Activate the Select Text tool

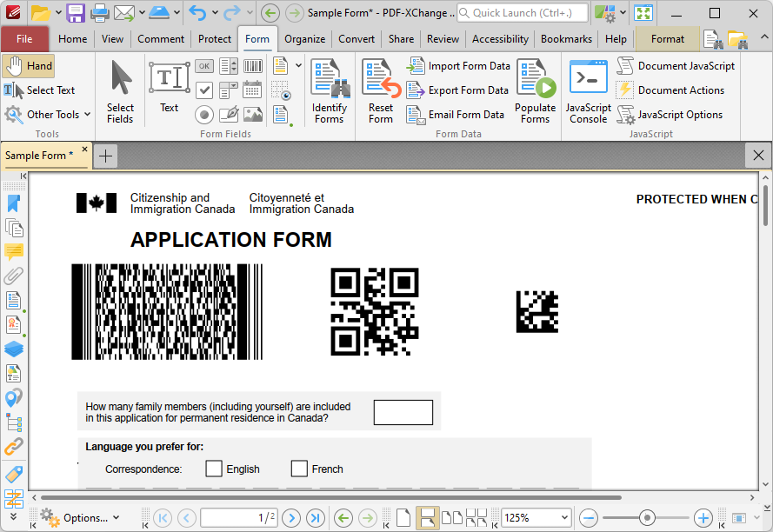[x=40, y=90]
